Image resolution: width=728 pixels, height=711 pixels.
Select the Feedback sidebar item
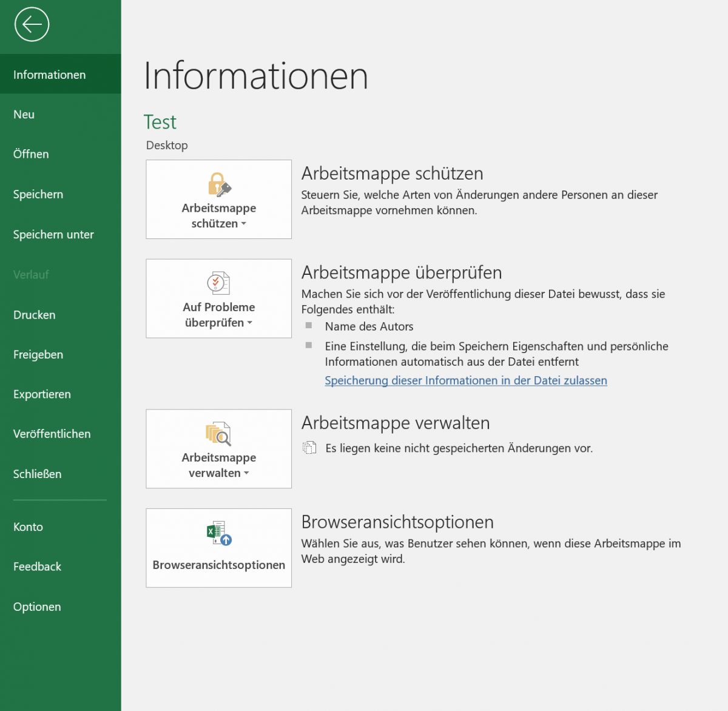(37, 567)
